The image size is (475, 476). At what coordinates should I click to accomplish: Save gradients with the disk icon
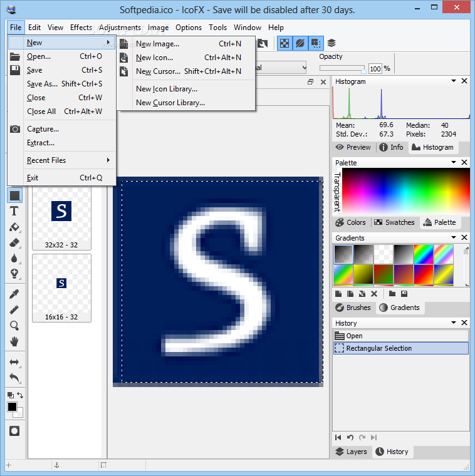(404, 294)
